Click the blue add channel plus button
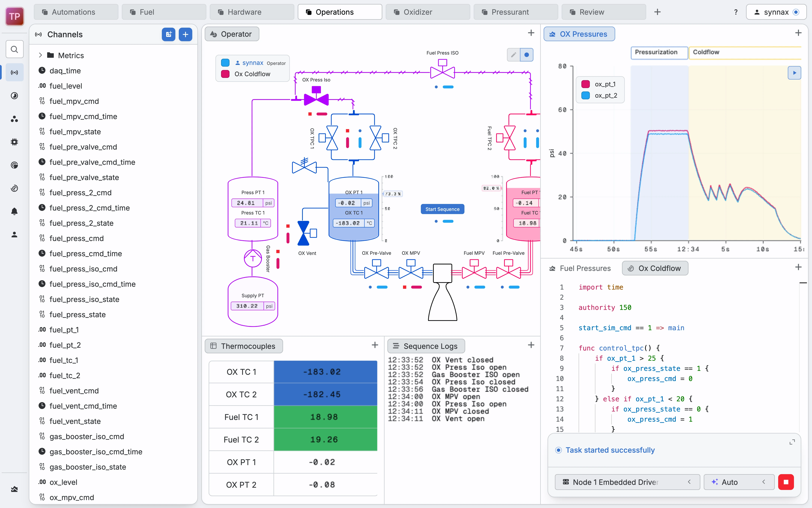 185,34
